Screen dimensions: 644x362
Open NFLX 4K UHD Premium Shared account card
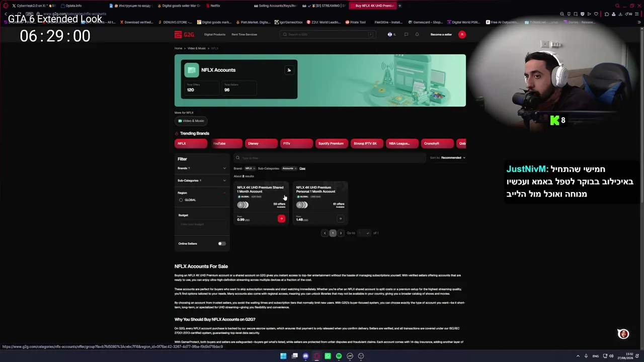(261, 203)
